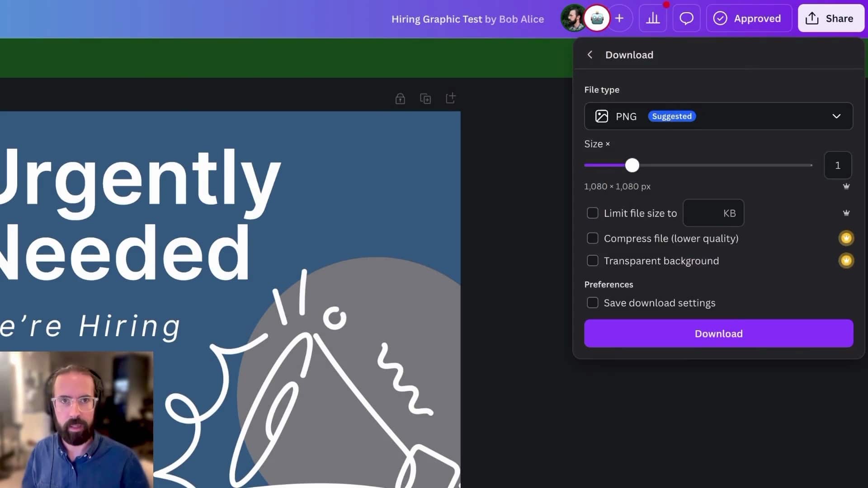This screenshot has width=868, height=488.
Task: Click the Size slider handle
Action: pyautogui.click(x=632, y=165)
